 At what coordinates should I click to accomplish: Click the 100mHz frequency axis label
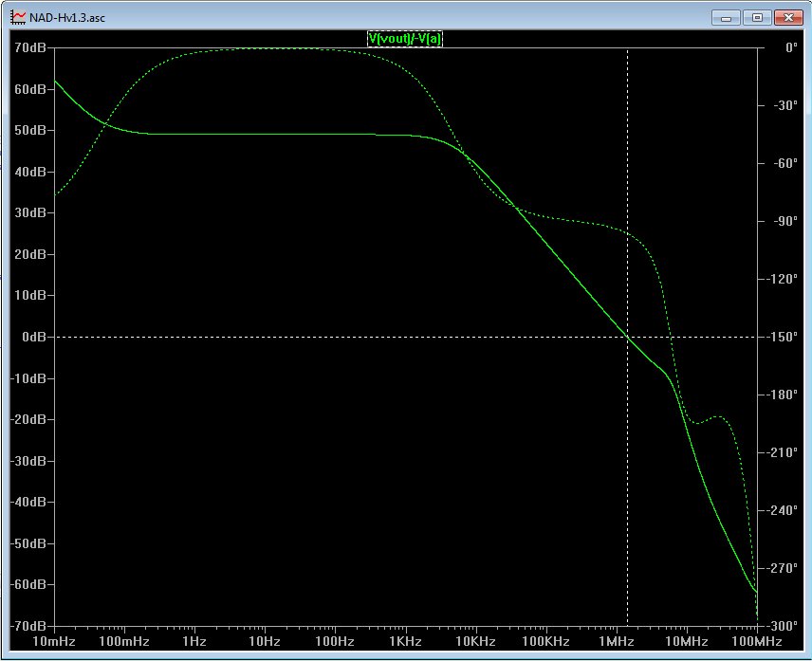click(x=124, y=642)
